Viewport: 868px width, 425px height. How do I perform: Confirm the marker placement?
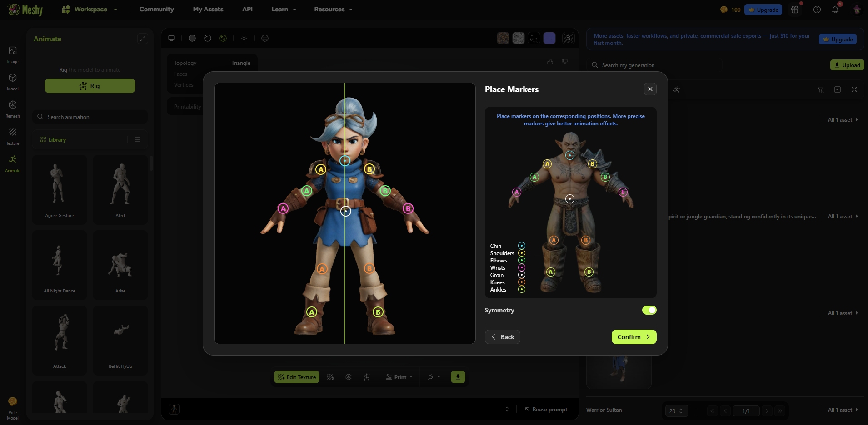pos(634,337)
